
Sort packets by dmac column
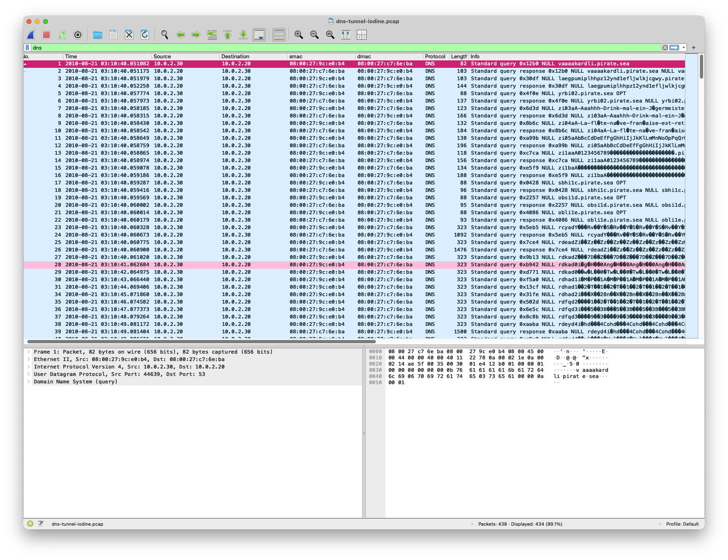[389, 56]
